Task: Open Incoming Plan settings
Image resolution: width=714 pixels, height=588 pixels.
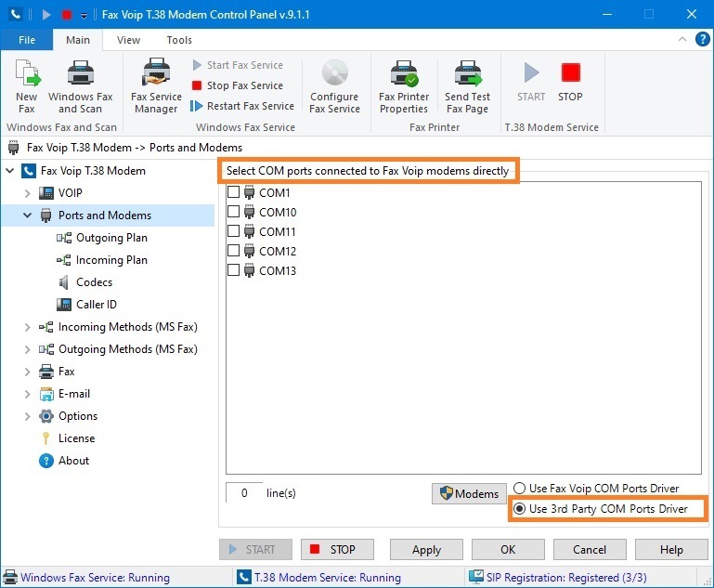Action: click(x=102, y=260)
